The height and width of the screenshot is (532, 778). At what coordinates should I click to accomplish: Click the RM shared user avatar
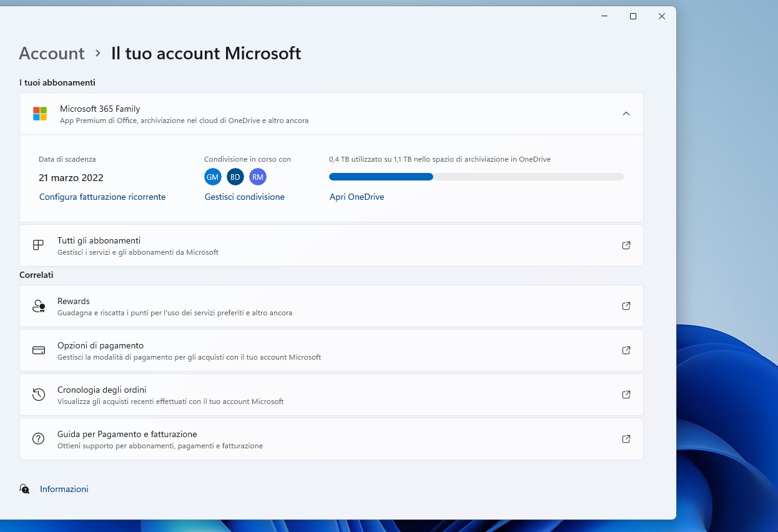258,177
